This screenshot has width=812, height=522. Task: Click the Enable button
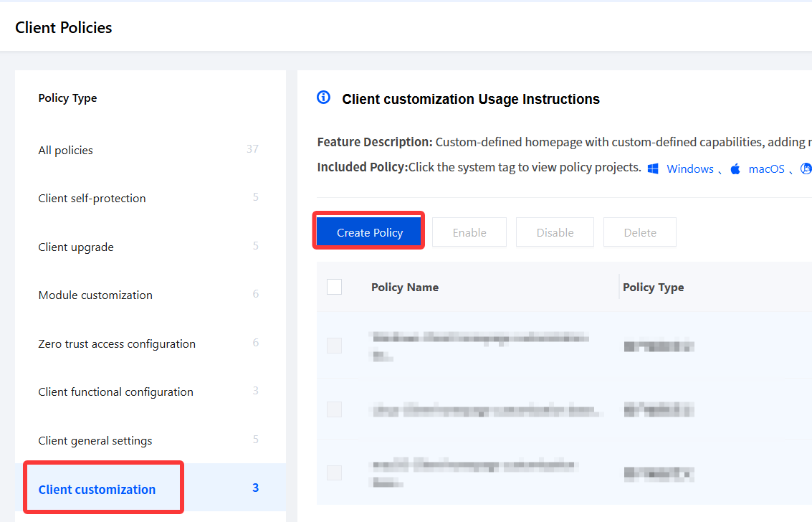469,232
